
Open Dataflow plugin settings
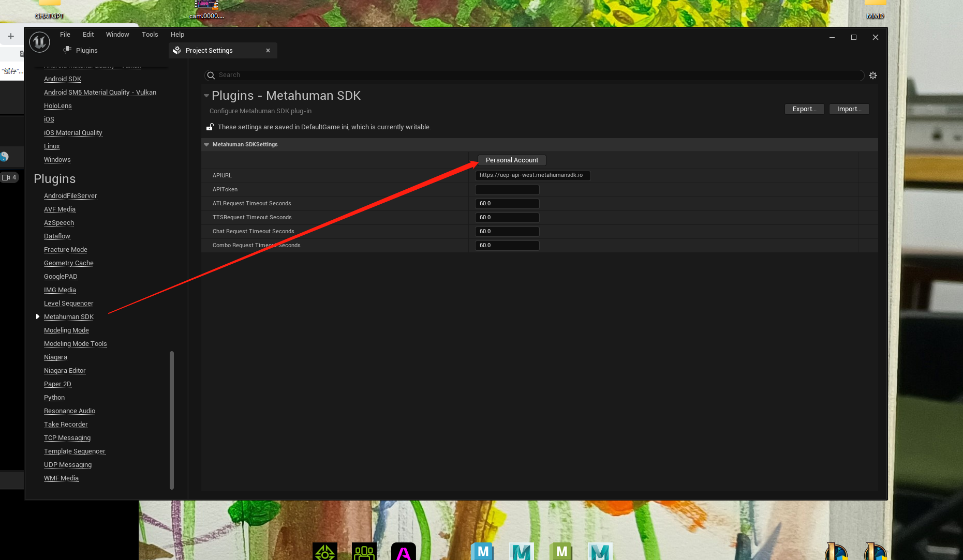pyautogui.click(x=57, y=236)
